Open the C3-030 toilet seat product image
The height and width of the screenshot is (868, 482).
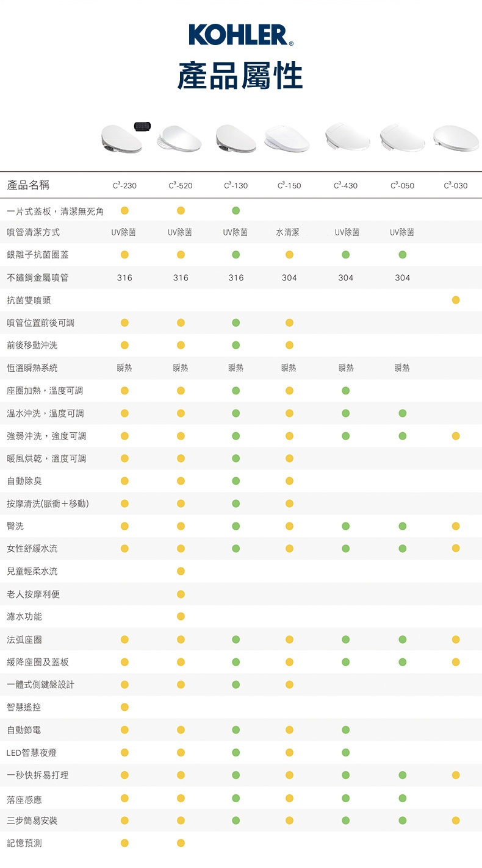pos(456,137)
